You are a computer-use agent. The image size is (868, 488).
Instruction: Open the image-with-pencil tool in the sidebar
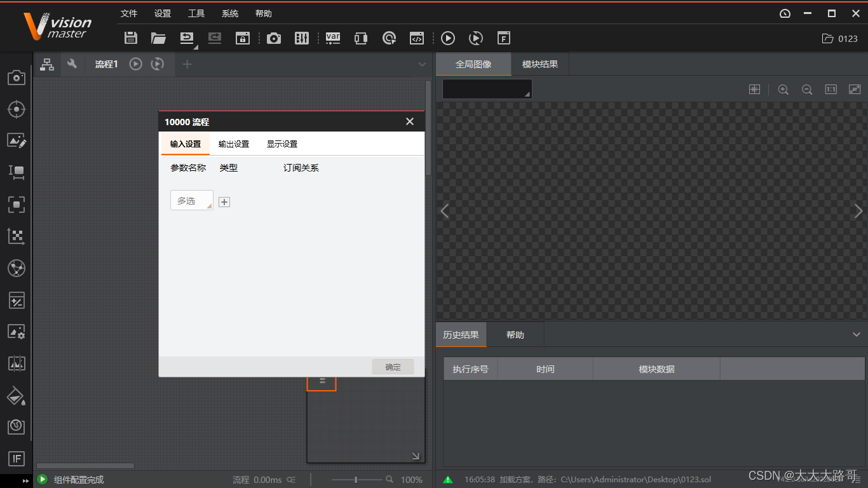point(17,141)
